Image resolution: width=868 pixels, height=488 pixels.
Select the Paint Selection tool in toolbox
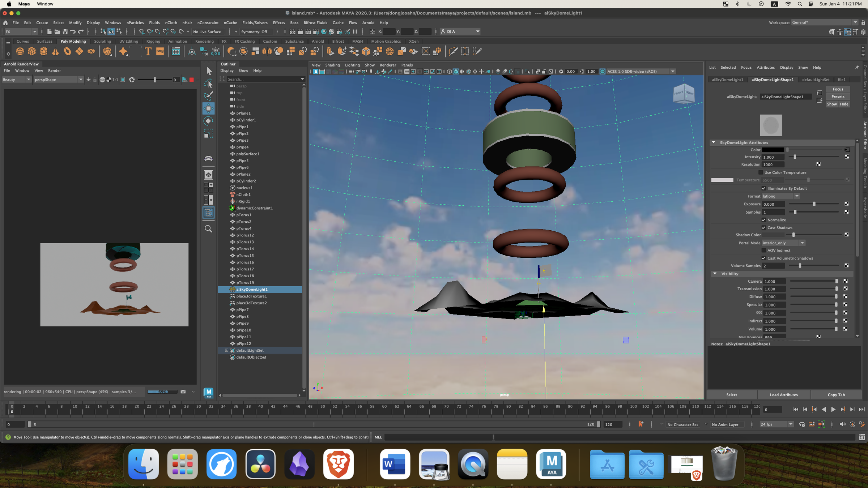209,96
